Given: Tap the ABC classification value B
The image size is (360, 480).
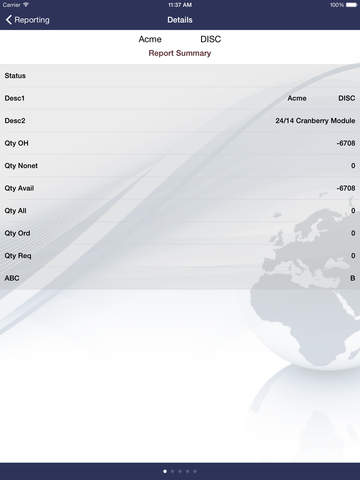Looking at the screenshot, I should (353, 278).
